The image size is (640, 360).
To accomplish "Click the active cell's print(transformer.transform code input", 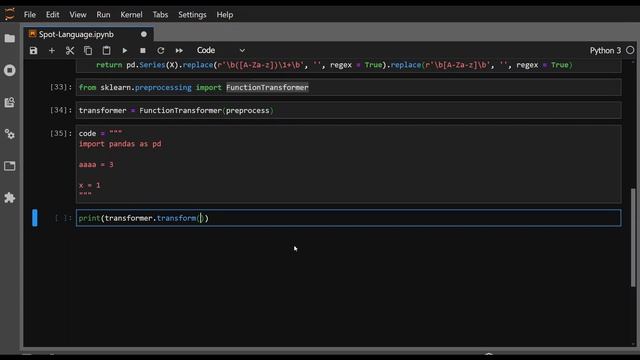I will tap(349, 218).
